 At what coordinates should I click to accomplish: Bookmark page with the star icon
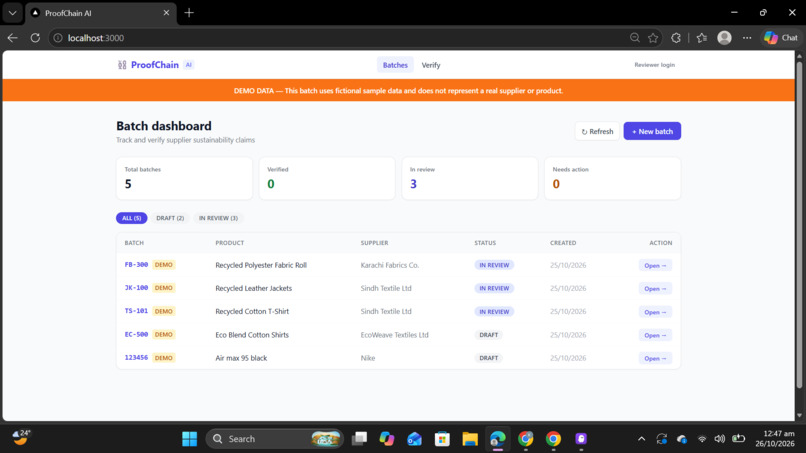pyautogui.click(x=653, y=38)
